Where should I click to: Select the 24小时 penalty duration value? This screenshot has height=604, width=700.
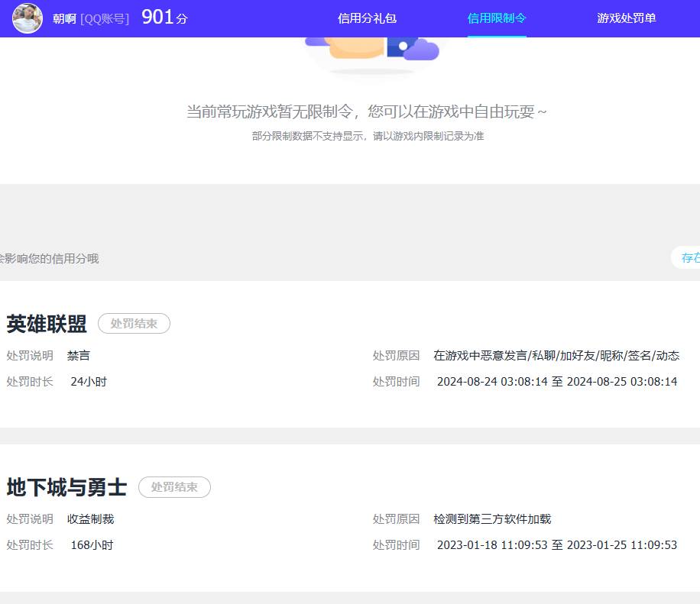coord(89,381)
